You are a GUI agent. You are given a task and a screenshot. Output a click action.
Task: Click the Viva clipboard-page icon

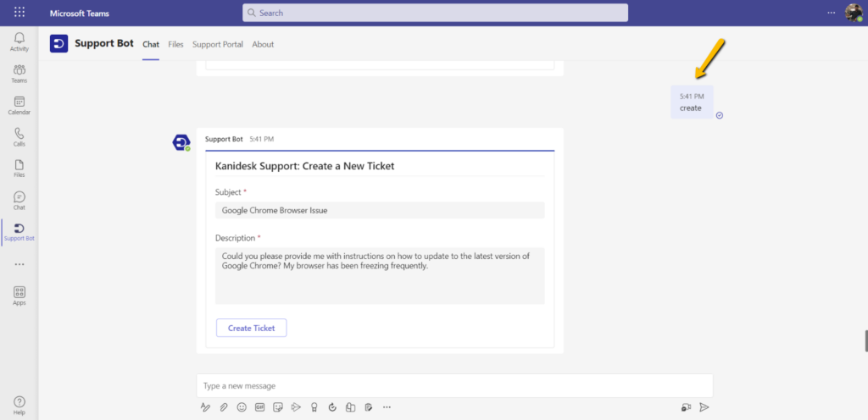tap(350, 407)
